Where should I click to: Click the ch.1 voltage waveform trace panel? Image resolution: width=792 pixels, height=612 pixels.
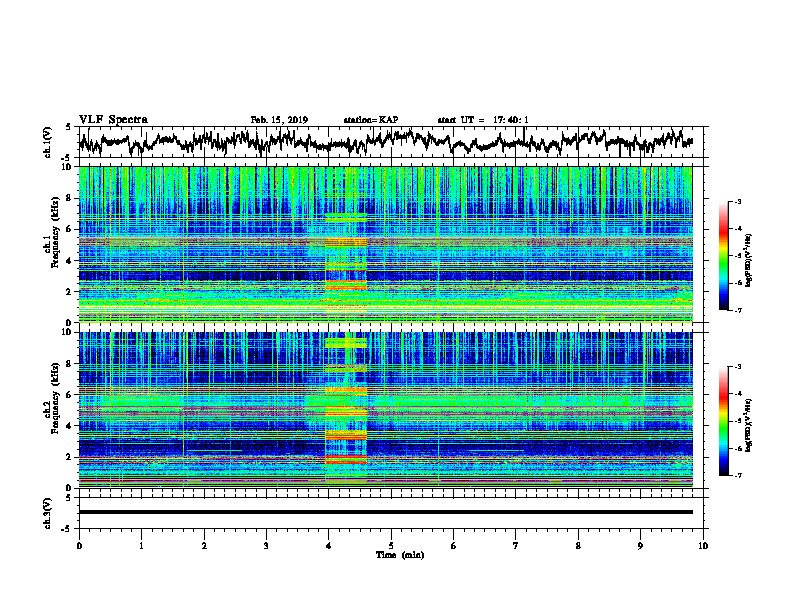click(x=391, y=142)
